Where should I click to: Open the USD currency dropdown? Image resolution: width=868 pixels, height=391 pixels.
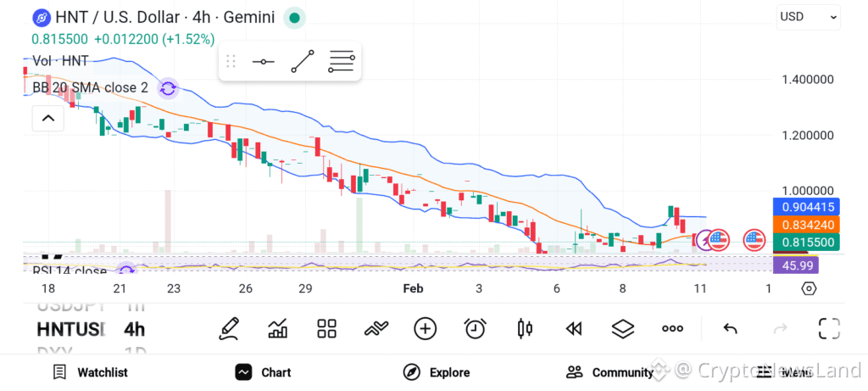[808, 17]
